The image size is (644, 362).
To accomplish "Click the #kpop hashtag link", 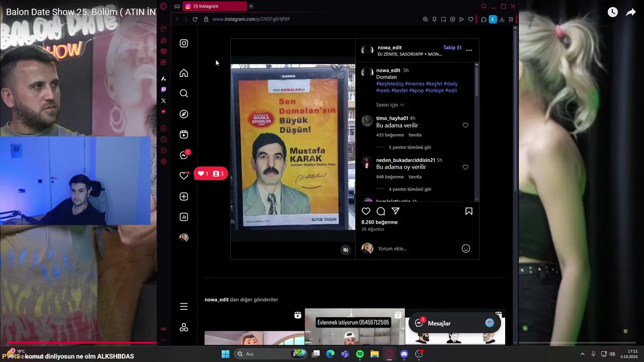I will 417,90.
